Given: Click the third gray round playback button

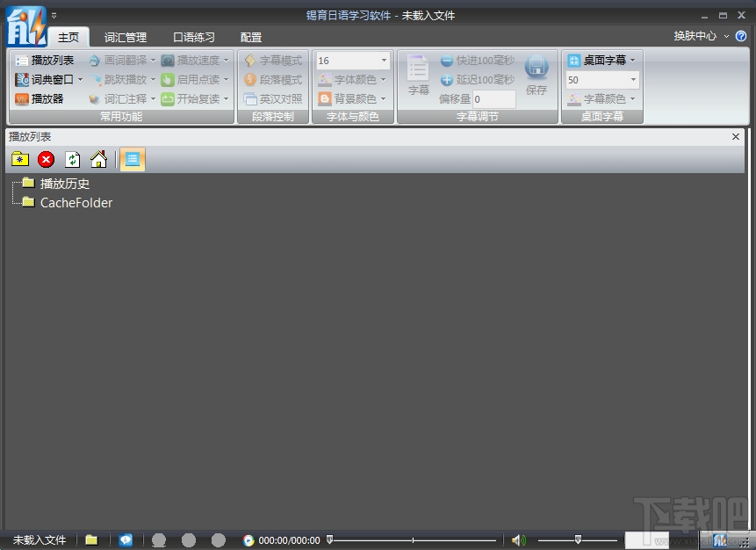Looking at the screenshot, I should (219, 540).
